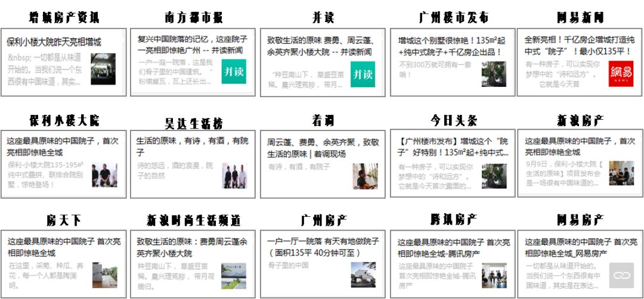This screenshot has width=644, height=299.
Task: Open 首次亮相即惊艳全城-腾讯房产 headline
Action: (x=454, y=248)
